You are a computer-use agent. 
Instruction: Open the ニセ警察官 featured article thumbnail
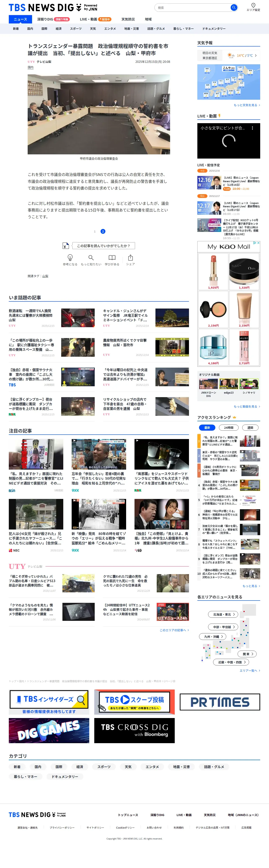coord(36,454)
